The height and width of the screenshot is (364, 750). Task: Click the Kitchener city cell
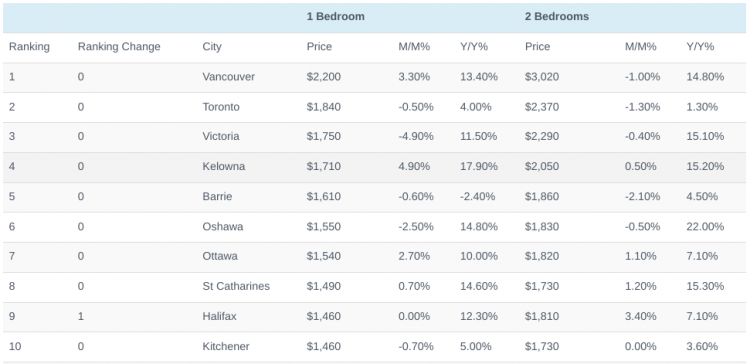point(226,346)
